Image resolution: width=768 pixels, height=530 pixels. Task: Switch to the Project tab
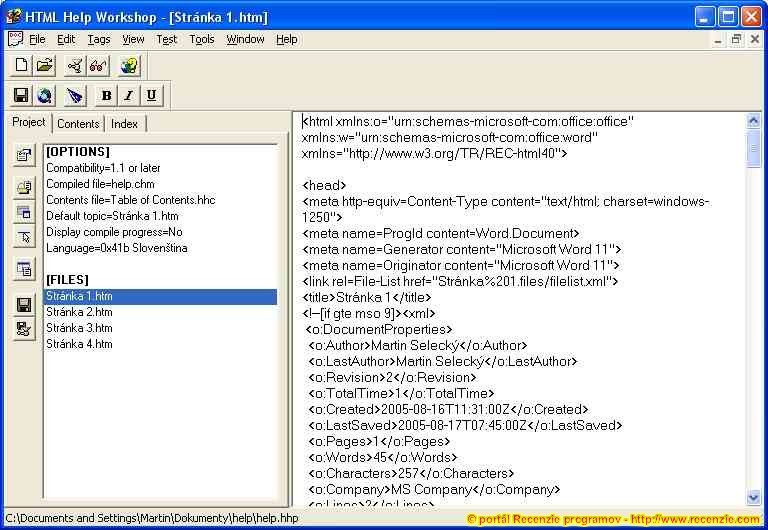click(x=28, y=122)
